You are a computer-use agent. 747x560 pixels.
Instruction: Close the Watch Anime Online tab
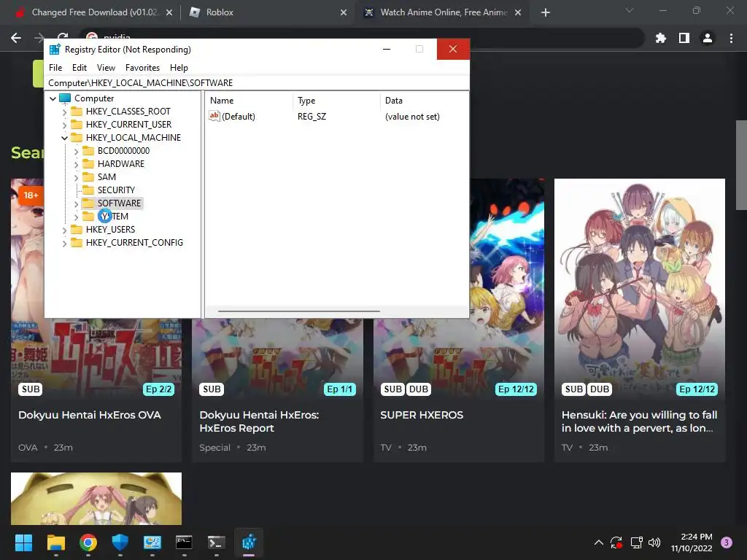click(x=519, y=12)
